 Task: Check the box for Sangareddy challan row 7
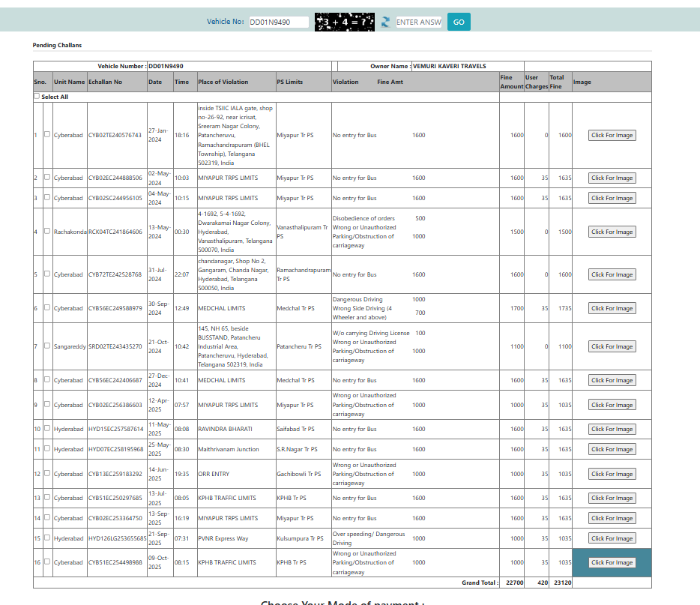[47, 346]
